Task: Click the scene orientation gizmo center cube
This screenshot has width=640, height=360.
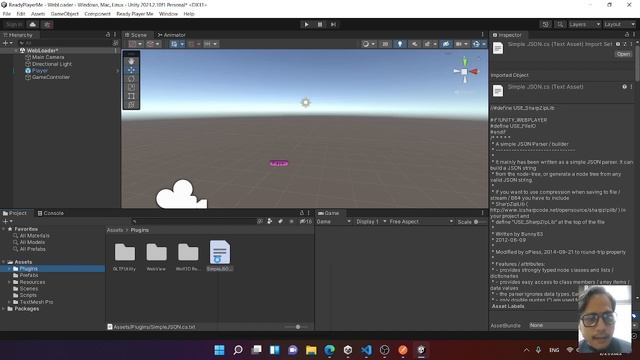Action: (464, 71)
